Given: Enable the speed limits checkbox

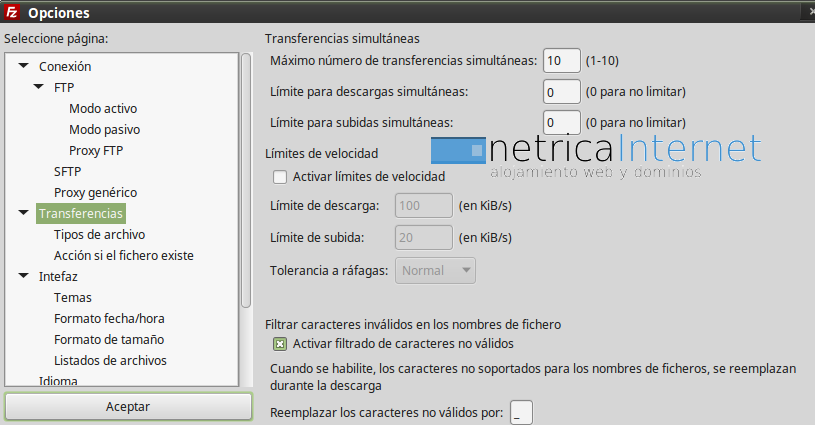Looking at the screenshot, I should tap(280, 176).
